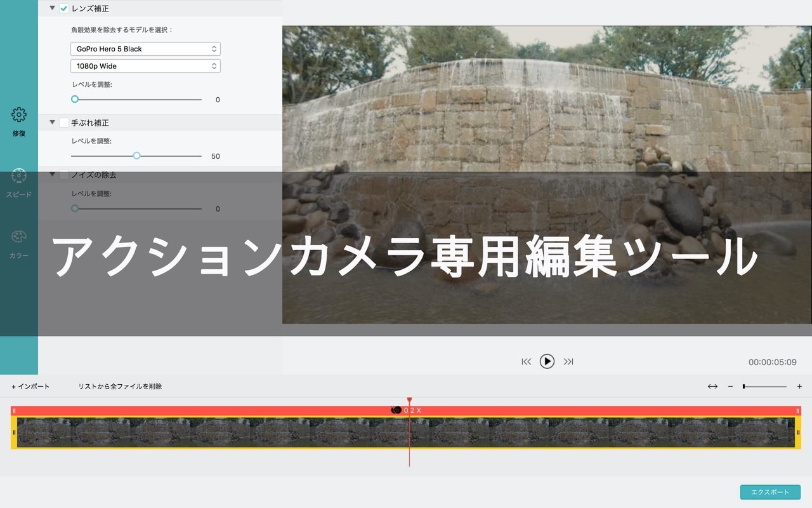Enable the 手ぶれ補正 checkbox

(x=64, y=123)
